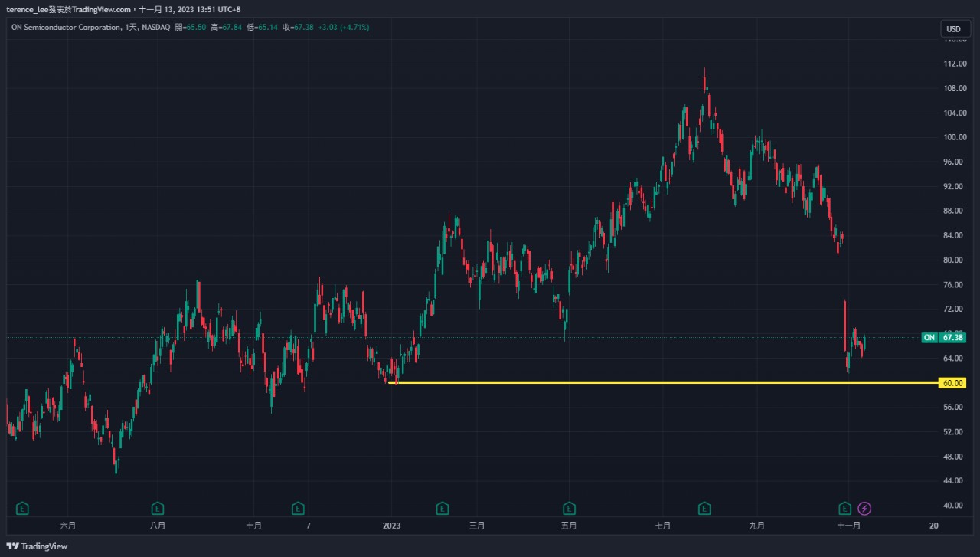The image size is (980, 557).
Task: Click the ON 67.38 current price label
Action: (944, 337)
